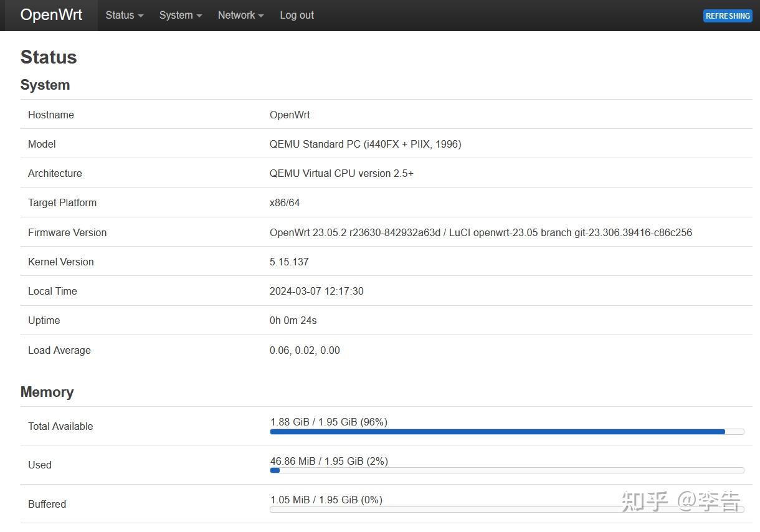Select the x86/64 platform value
The image size is (760, 532).
(285, 202)
